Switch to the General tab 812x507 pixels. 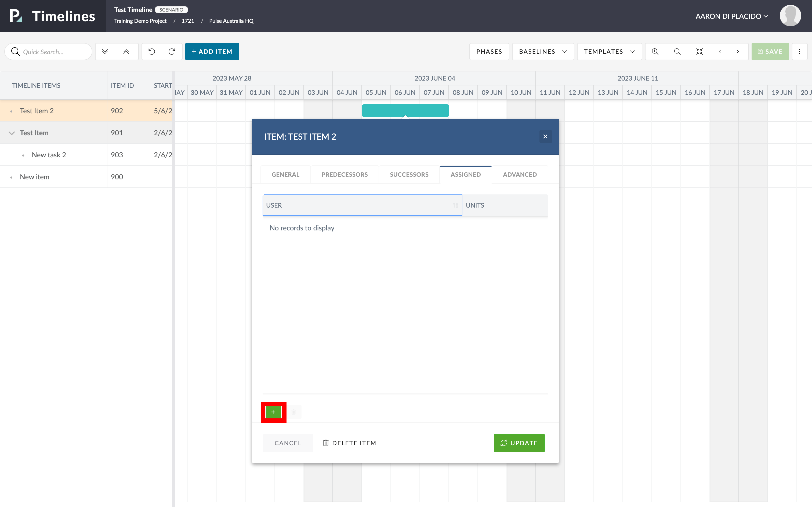pos(285,174)
